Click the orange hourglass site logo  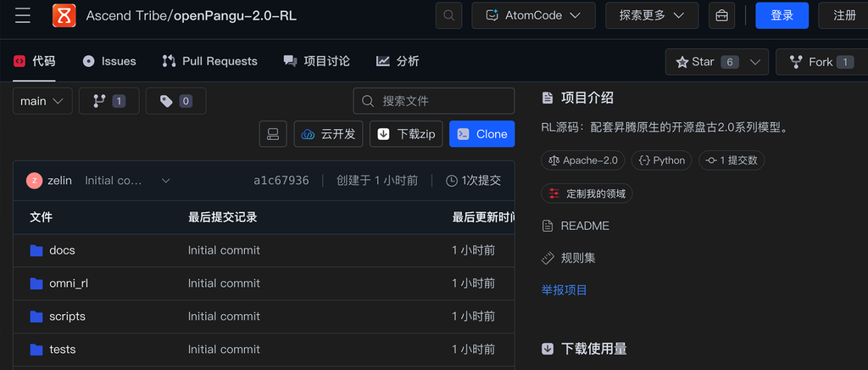click(x=64, y=15)
